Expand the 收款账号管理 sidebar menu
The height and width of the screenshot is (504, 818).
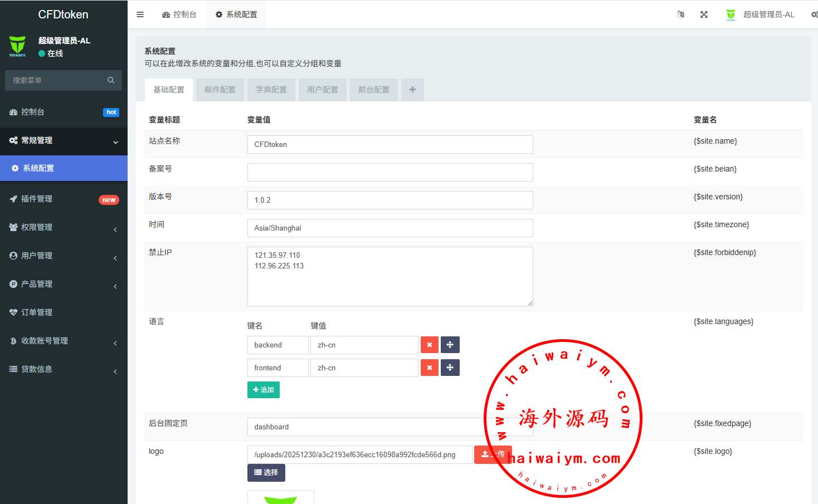[64, 341]
